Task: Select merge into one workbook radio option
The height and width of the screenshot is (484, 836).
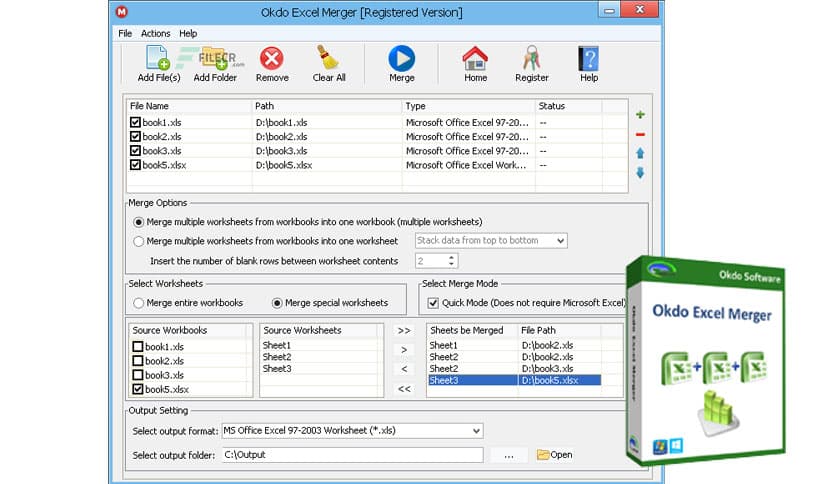Action: 139,222
